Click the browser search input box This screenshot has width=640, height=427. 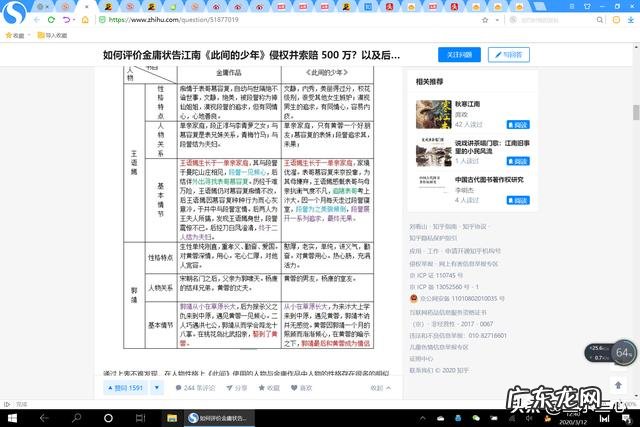(555, 20)
